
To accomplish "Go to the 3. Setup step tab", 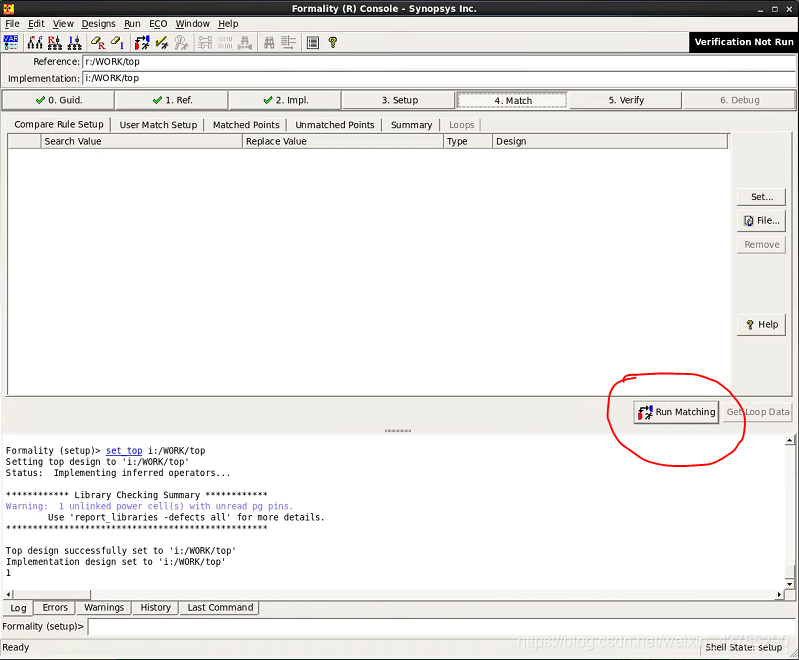I will (x=399, y=100).
